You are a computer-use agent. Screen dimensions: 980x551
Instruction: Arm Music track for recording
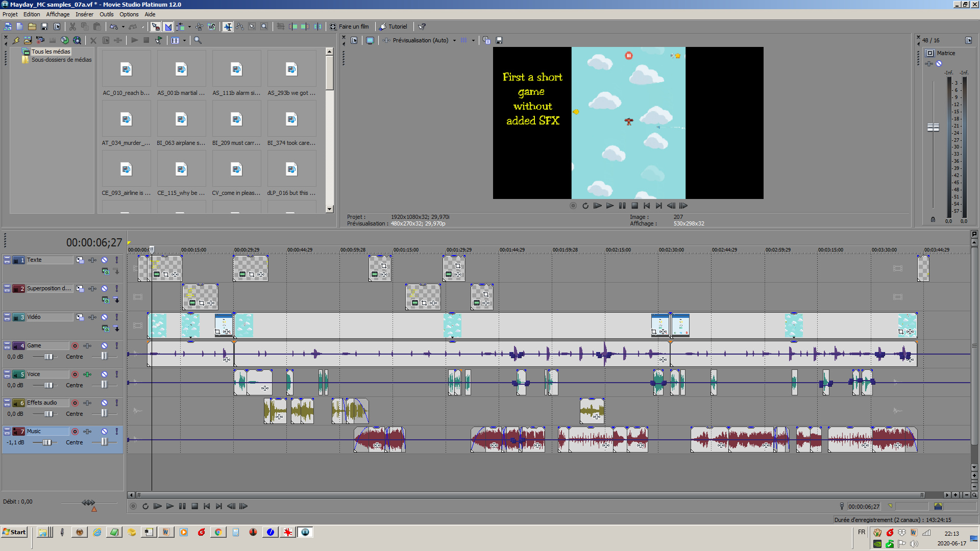tap(75, 432)
